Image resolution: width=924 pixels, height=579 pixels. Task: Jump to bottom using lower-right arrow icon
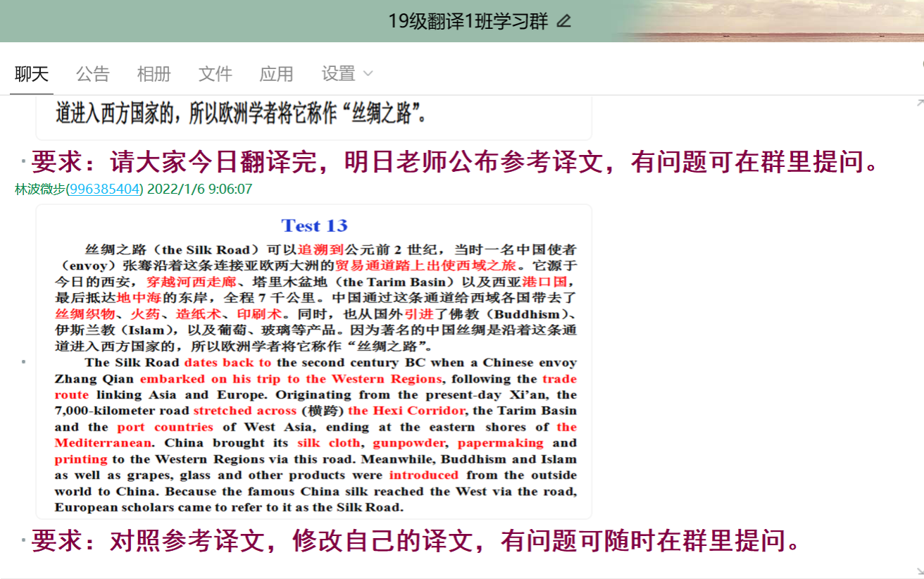point(919,571)
